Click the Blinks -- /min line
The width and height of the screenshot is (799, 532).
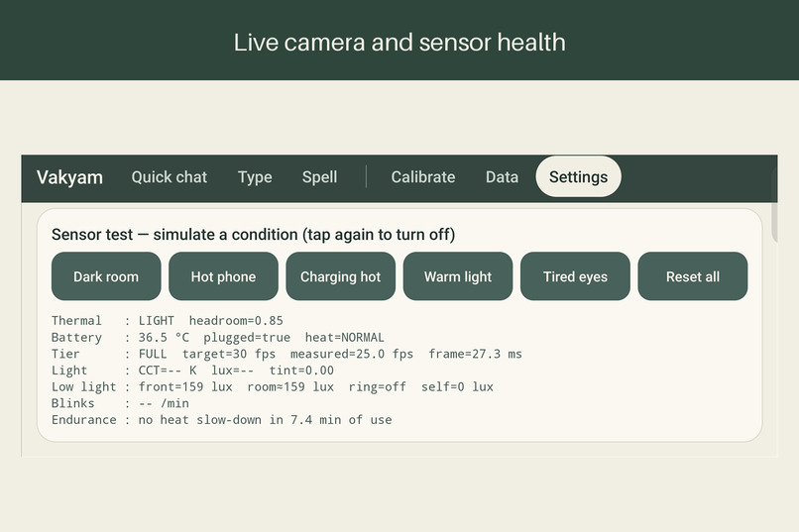(120, 404)
